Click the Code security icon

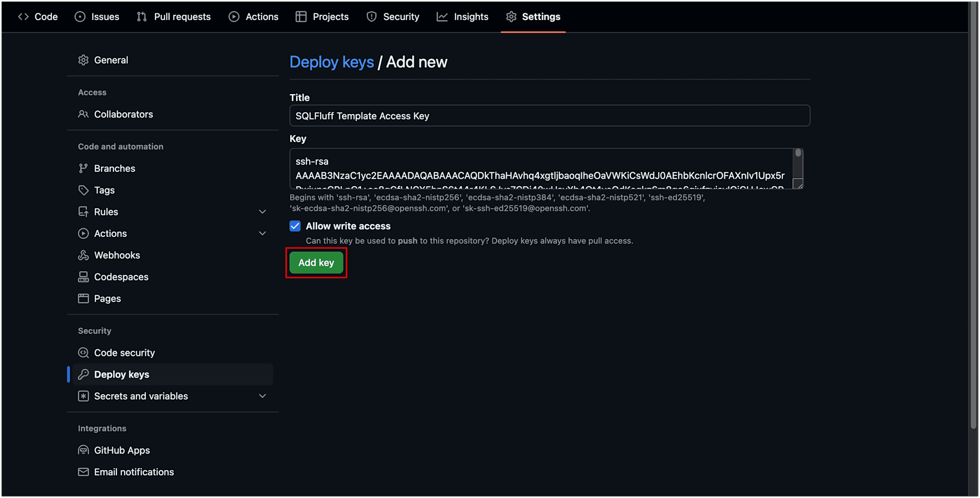pos(83,353)
